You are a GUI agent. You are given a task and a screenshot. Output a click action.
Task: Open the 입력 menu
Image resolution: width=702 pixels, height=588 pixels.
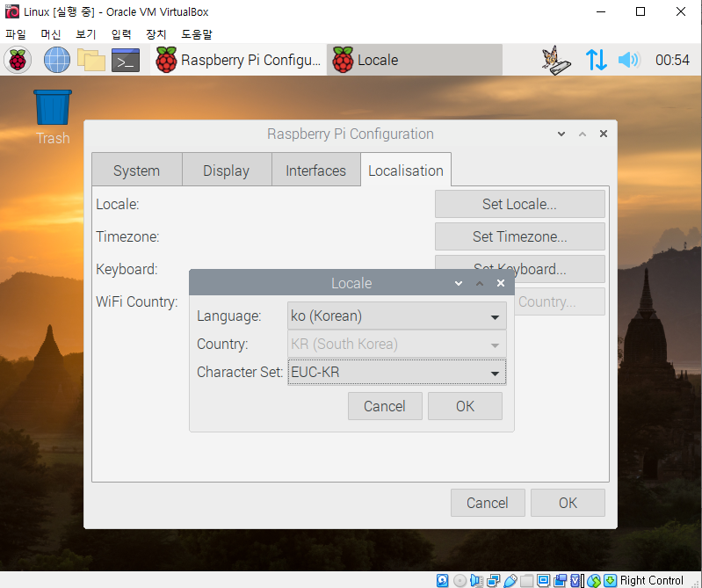point(121,34)
